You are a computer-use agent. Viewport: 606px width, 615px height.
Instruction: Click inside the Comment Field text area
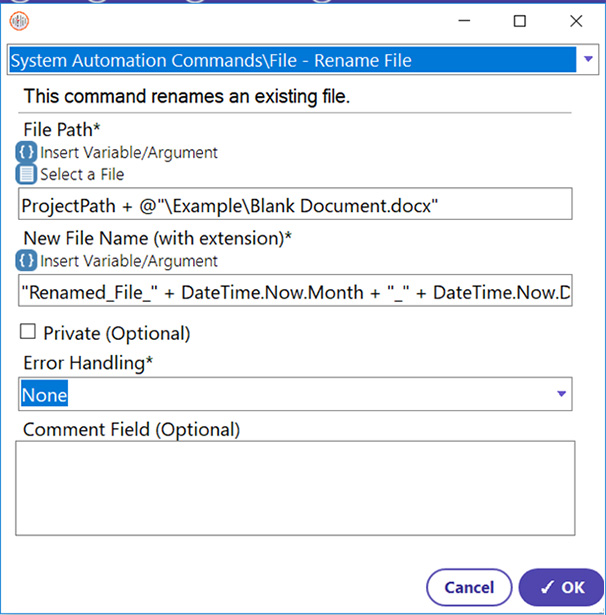(x=295, y=488)
